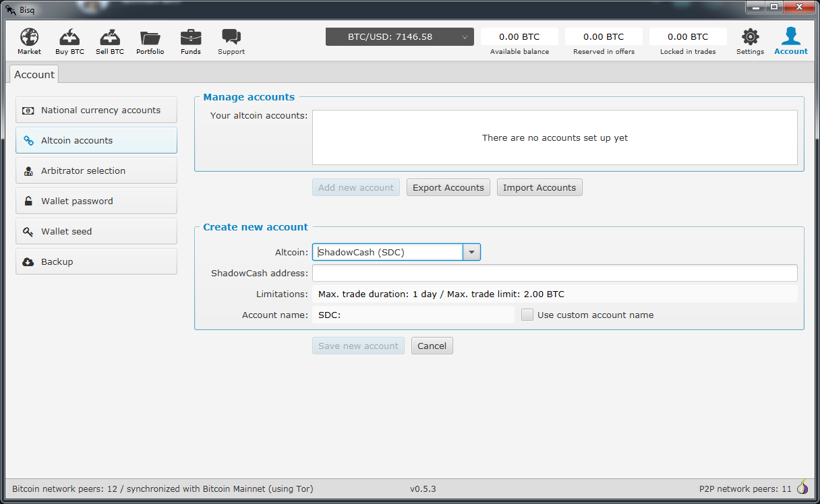
Task: Click the Create new account heading
Action: tap(256, 227)
